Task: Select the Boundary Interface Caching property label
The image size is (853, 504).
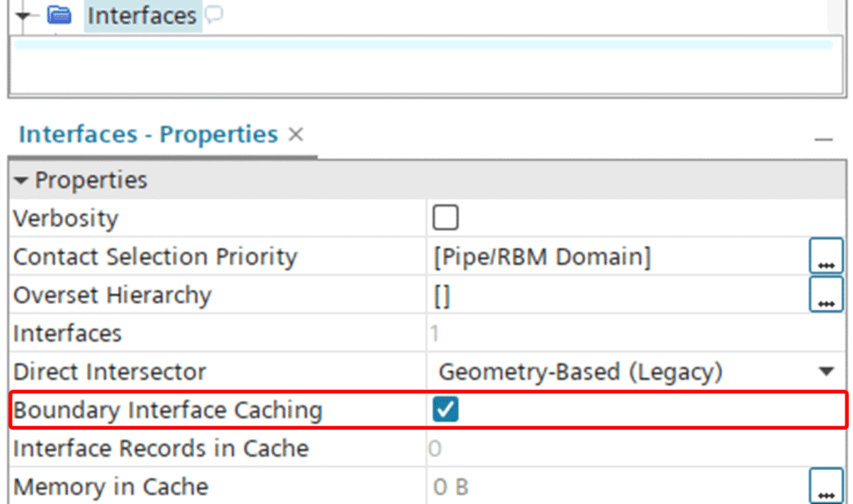Action: tap(167, 410)
